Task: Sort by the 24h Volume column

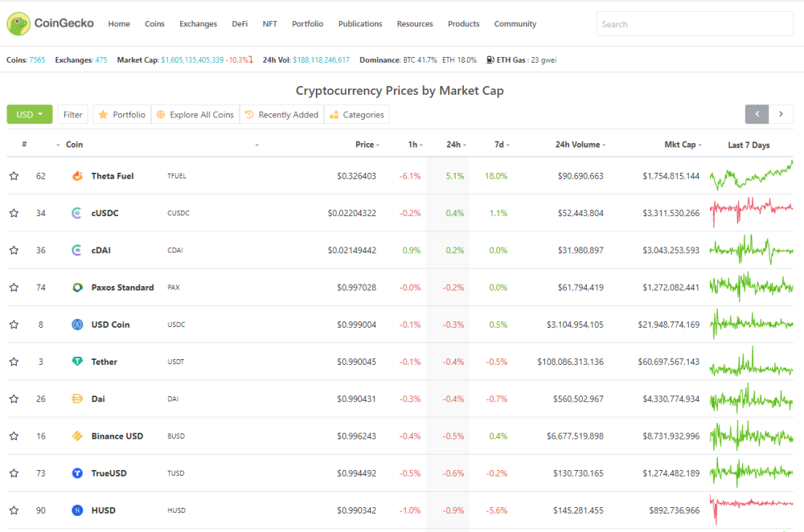Action: click(580, 145)
